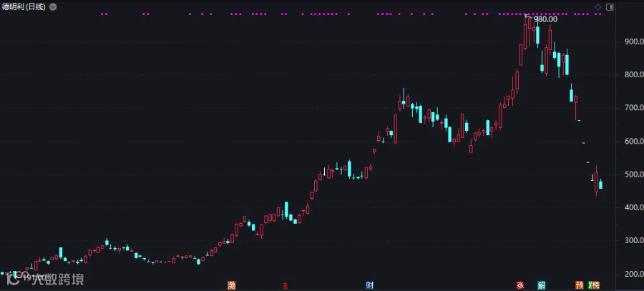Click the 900.0 price axis label

[x=633, y=41]
